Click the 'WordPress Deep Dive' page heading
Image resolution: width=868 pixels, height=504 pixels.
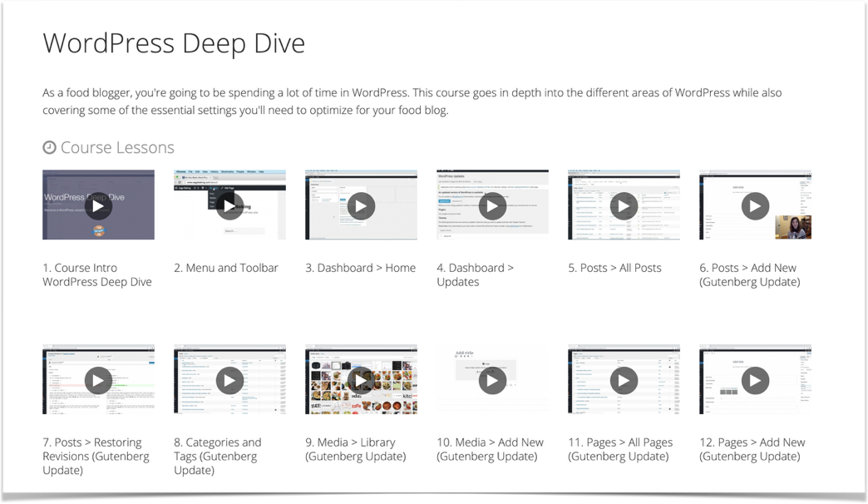[x=174, y=43]
